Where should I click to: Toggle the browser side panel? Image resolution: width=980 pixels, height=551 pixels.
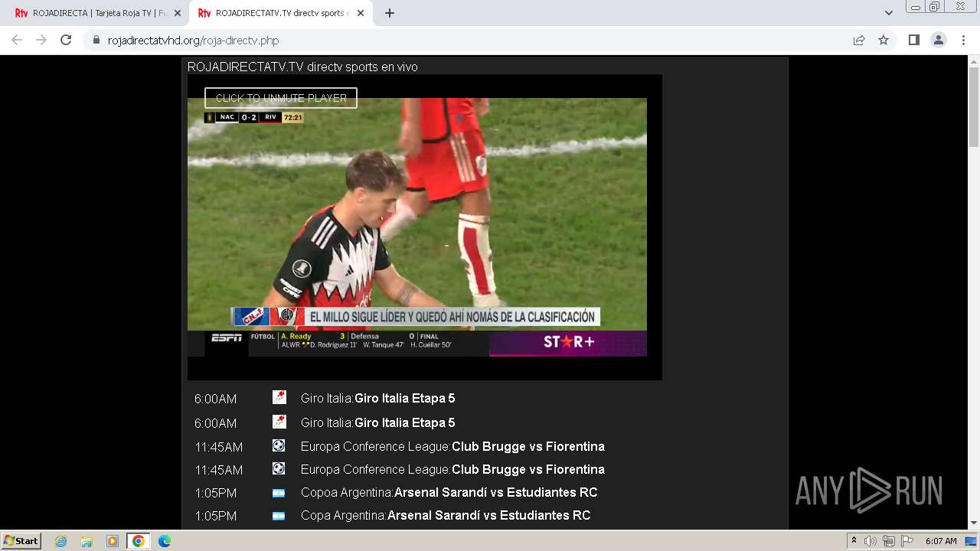pyautogui.click(x=913, y=40)
